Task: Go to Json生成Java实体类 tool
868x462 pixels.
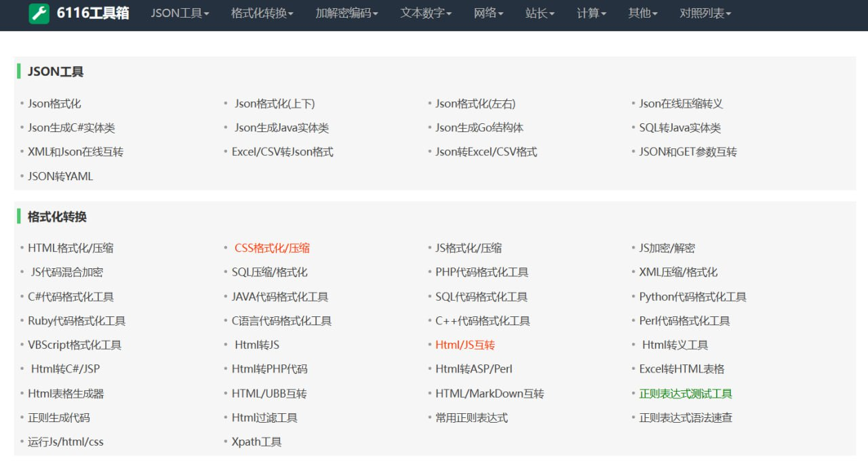Action: (x=281, y=128)
